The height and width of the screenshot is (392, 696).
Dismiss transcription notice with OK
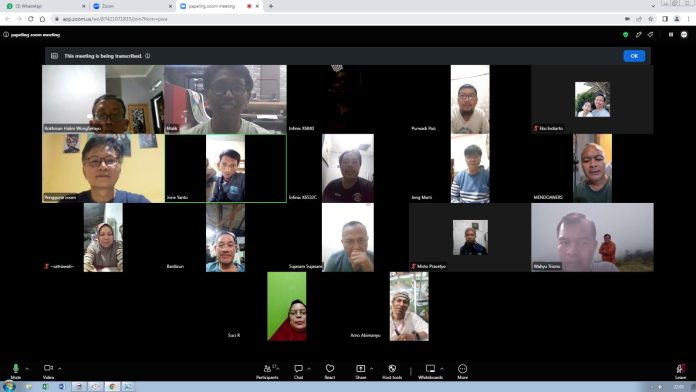[634, 56]
